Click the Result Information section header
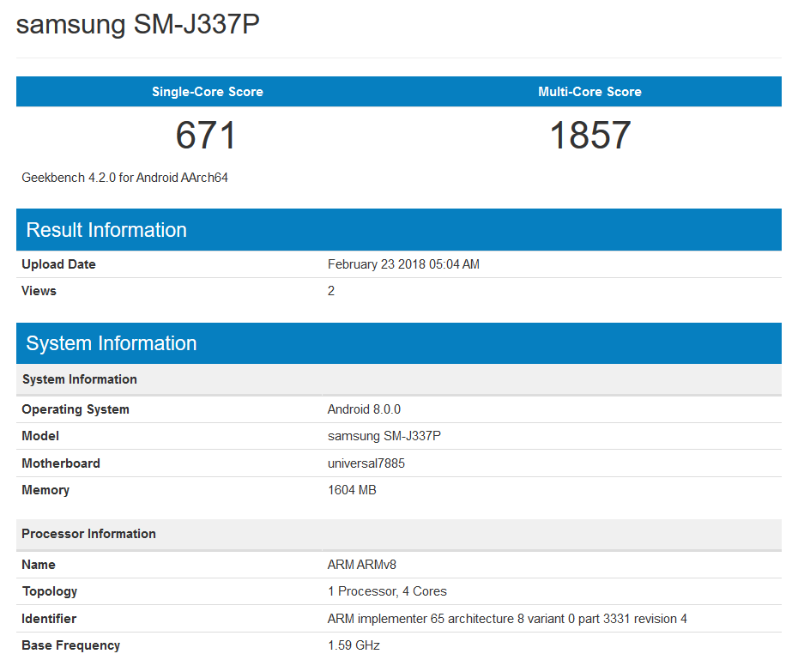 106,230
